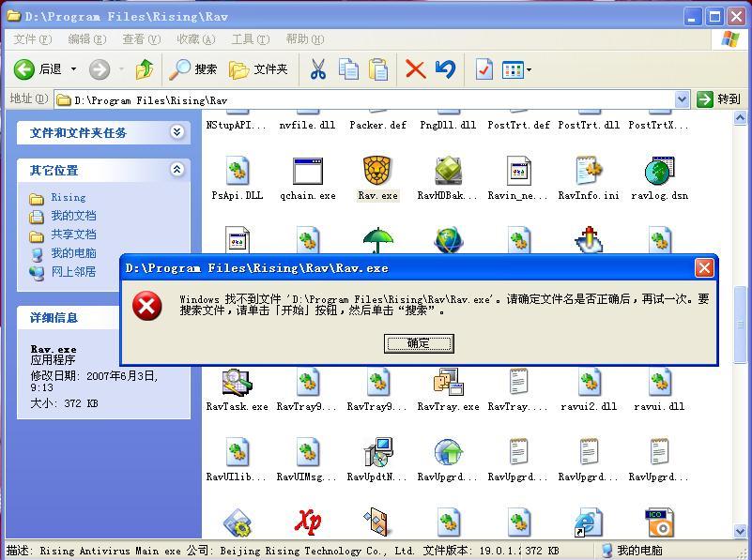Viewport: 752px width, 560px height.
Task: Click the 详细信息 panel header
Action: [68, 318]
